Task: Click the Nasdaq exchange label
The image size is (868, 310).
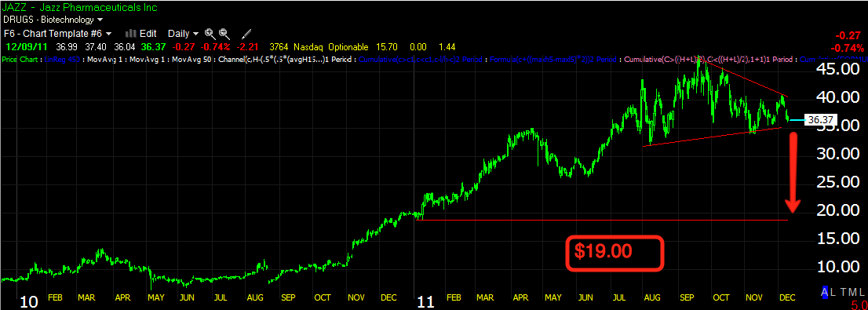Action: coord(309,46)
